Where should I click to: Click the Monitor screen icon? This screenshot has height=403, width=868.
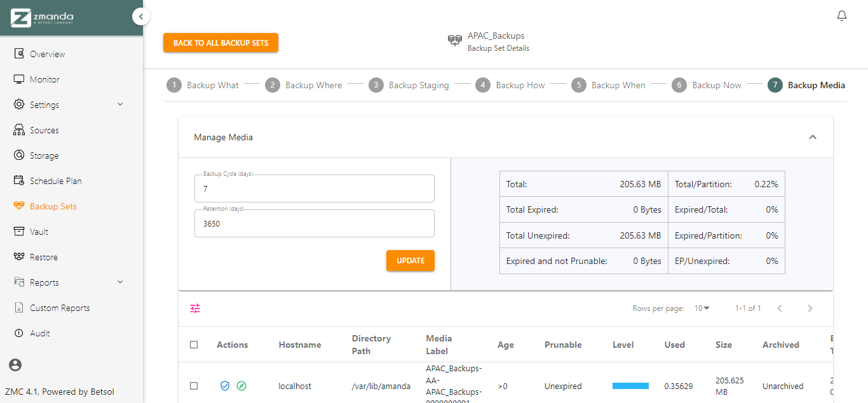click(x=19, y=79)
